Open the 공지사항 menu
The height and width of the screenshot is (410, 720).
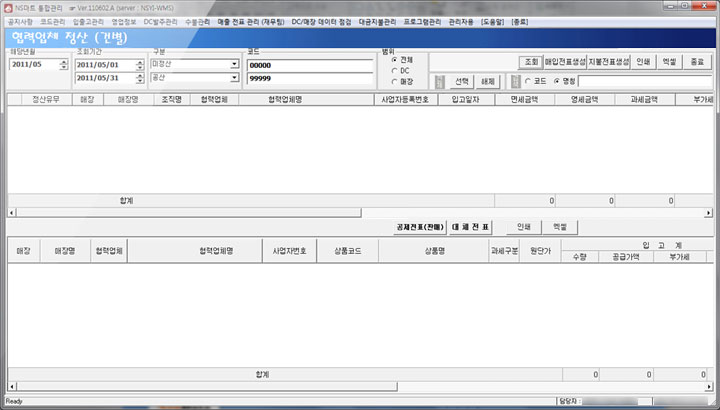coord(20,22)
